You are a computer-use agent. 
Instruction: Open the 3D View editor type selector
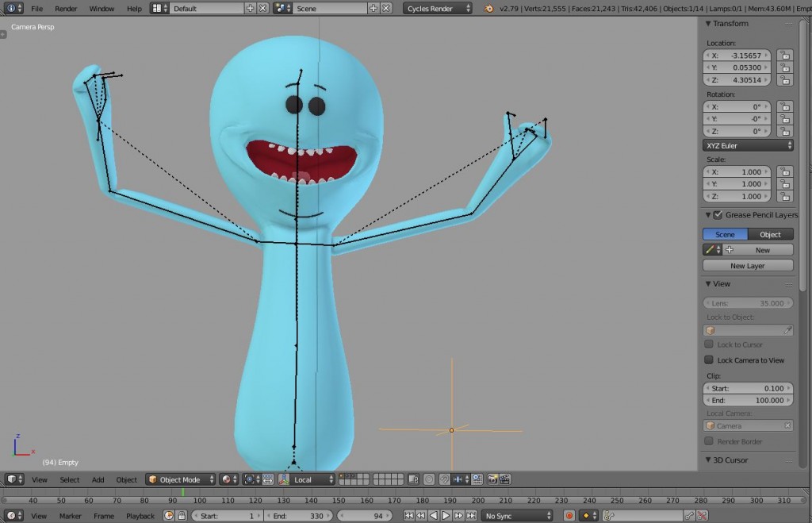point(13,479)
